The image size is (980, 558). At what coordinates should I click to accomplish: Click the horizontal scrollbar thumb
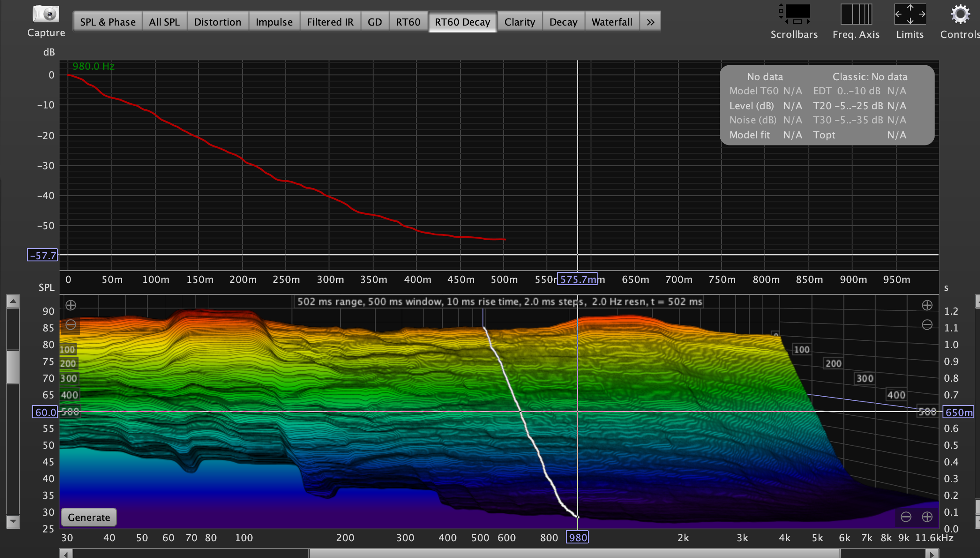coord(573,554)
